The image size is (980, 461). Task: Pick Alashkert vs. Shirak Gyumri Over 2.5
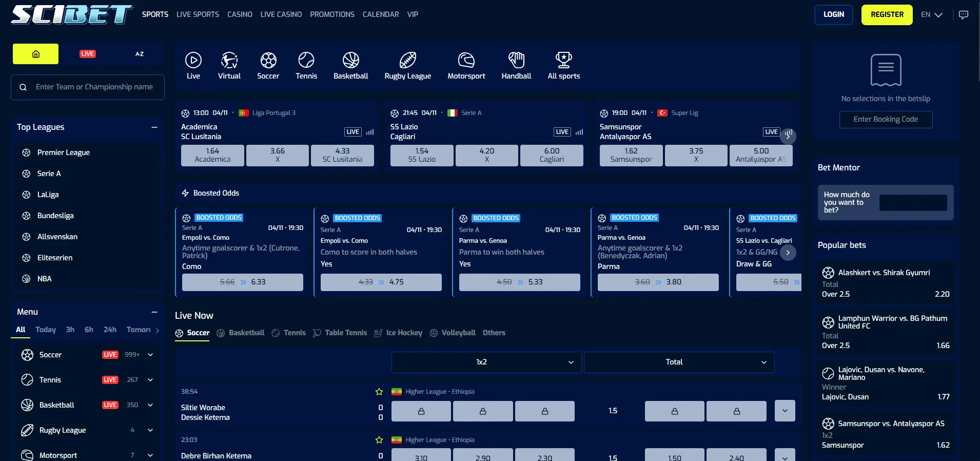[886, 283]
